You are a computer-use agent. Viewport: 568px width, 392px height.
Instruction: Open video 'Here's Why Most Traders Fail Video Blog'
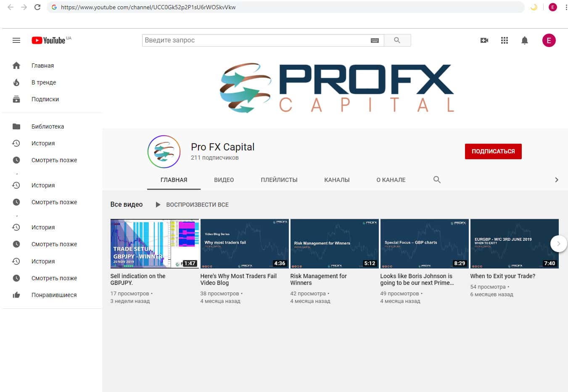click(x=238, y=279)
